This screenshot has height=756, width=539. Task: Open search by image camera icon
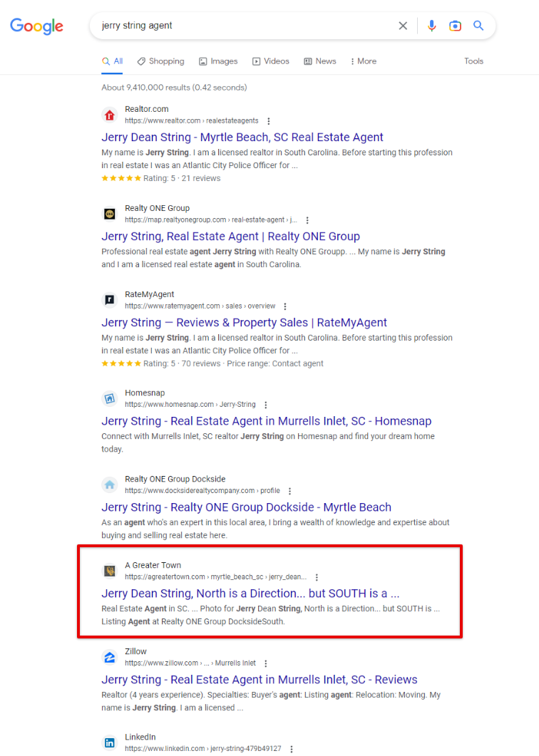coord(455,26)
